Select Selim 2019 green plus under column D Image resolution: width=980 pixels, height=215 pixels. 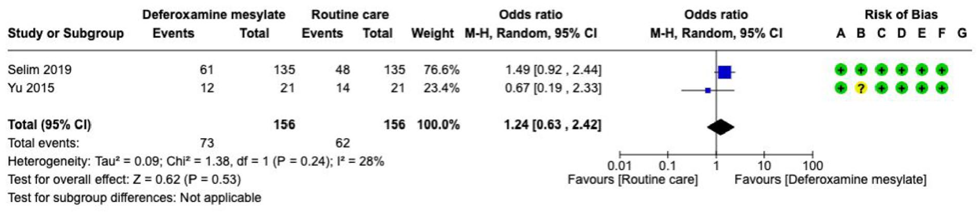[901, 70]
